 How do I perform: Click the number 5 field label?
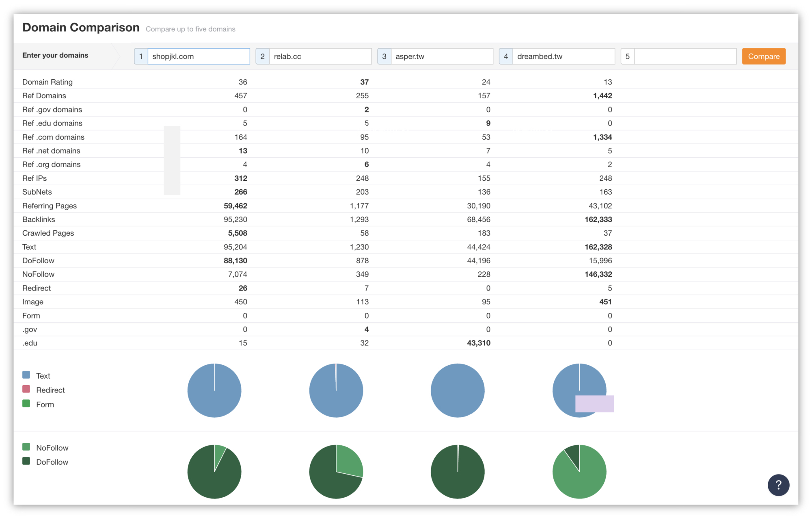pos(627,56)
